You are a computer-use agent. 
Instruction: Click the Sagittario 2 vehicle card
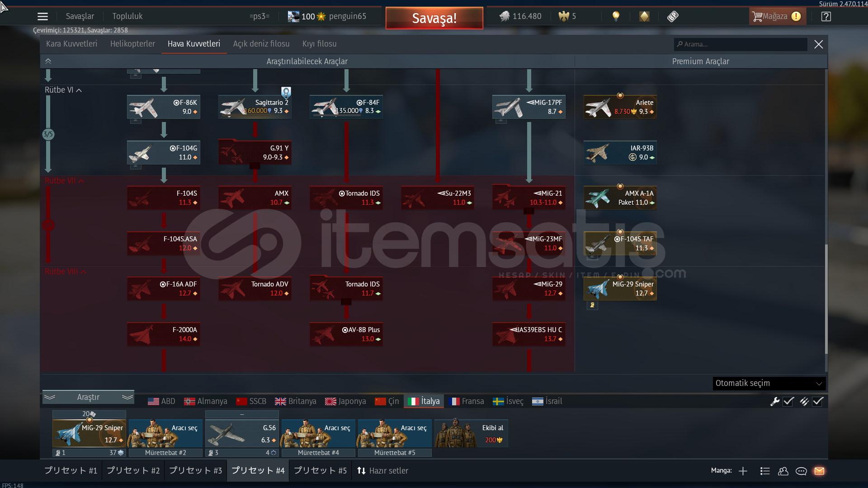tap(255, 107)
